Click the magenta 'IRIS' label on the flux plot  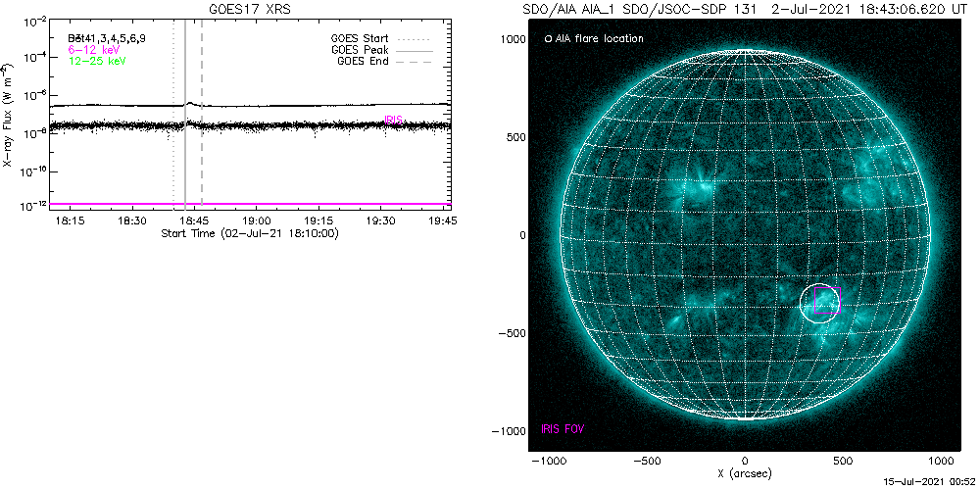(393, 120)
